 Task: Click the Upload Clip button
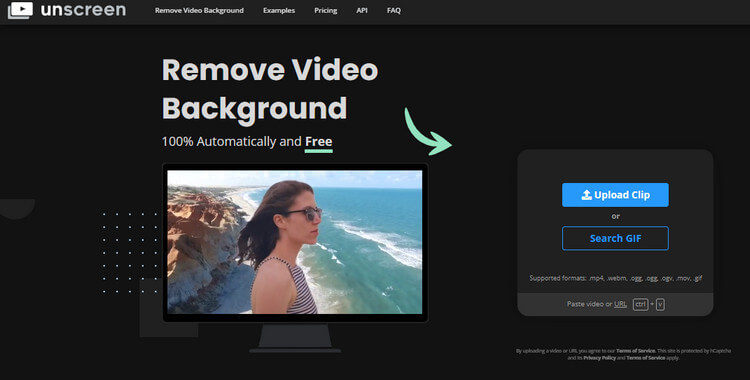[615, 195]
